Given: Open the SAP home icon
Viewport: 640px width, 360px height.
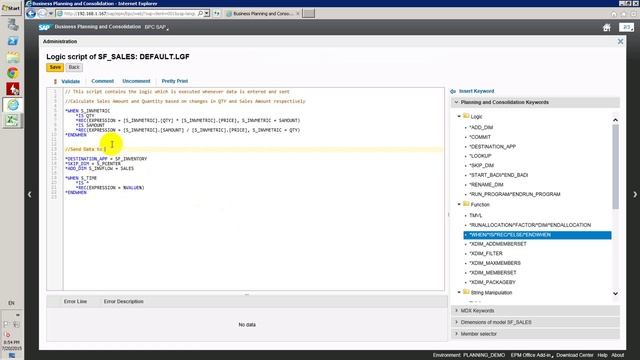Looking at the screenshot, I should [607, 27].
